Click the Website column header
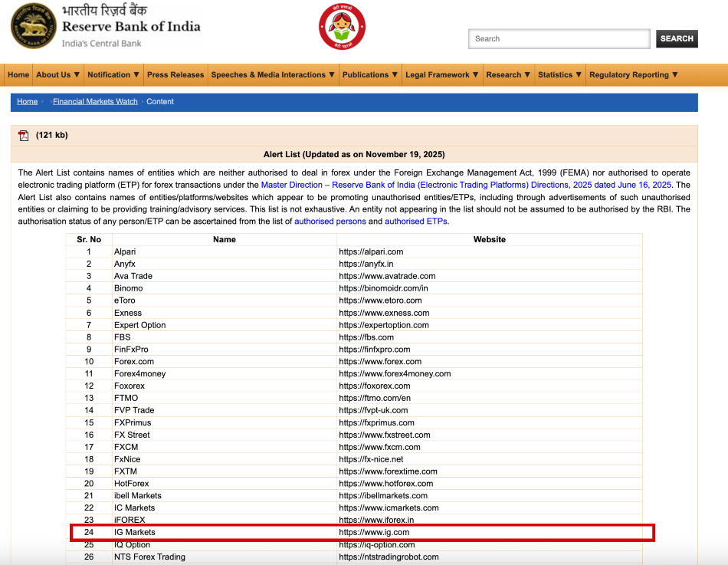 [490, 239]
